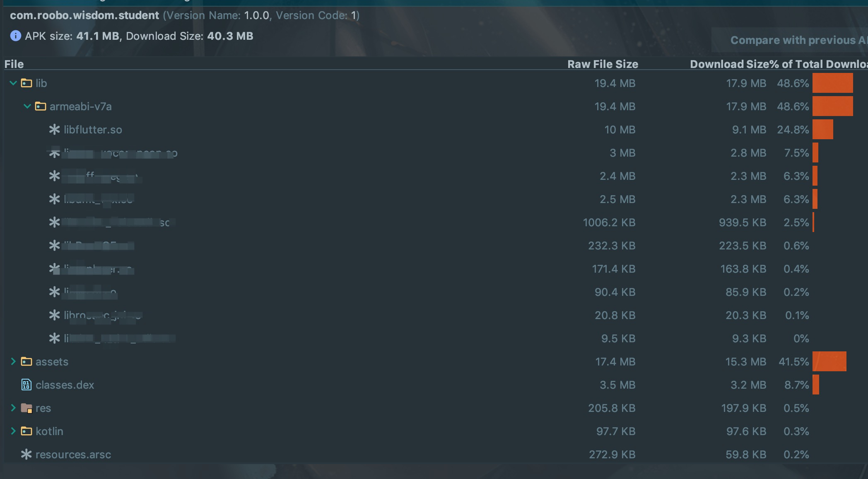
Task: Click the kotlin folder icon
Action: coord(27,431)
